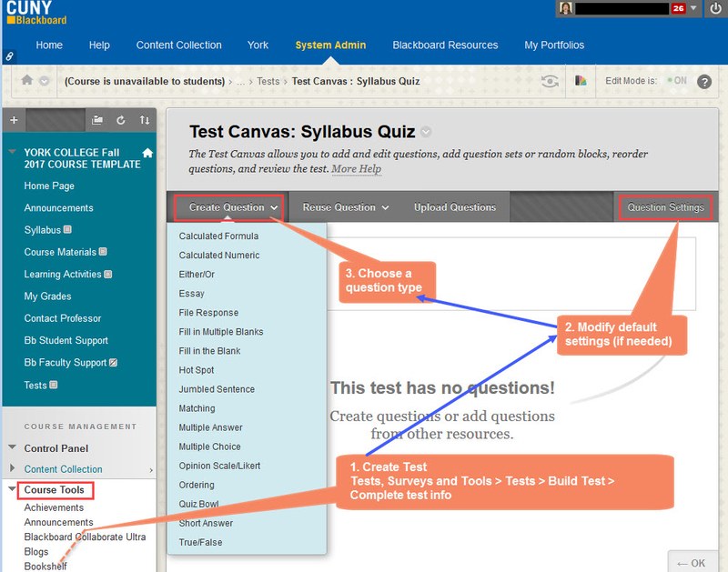728x572 pixels.
Task: Switch to the Content Collection tab
Action: (178, 45)
